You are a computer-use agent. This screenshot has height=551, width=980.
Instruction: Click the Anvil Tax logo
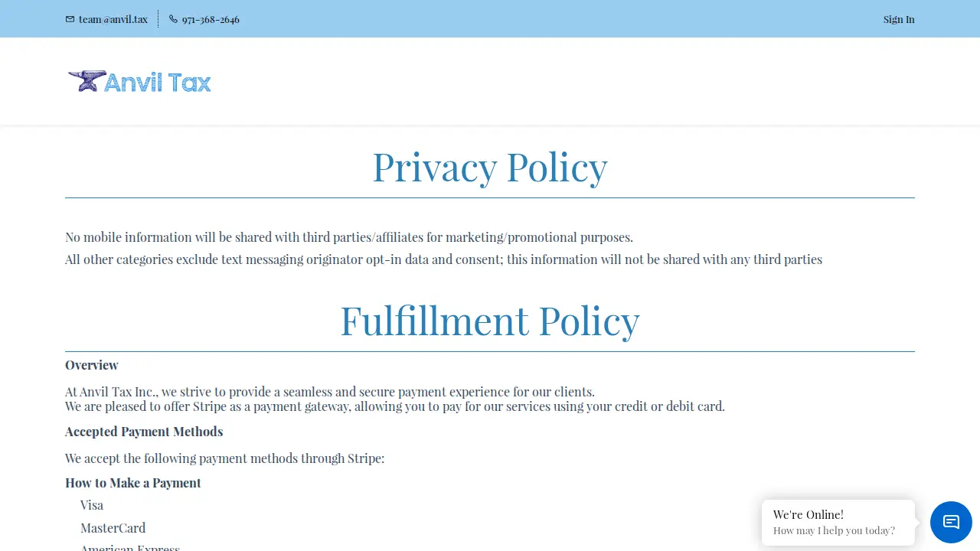coord(139,81)
